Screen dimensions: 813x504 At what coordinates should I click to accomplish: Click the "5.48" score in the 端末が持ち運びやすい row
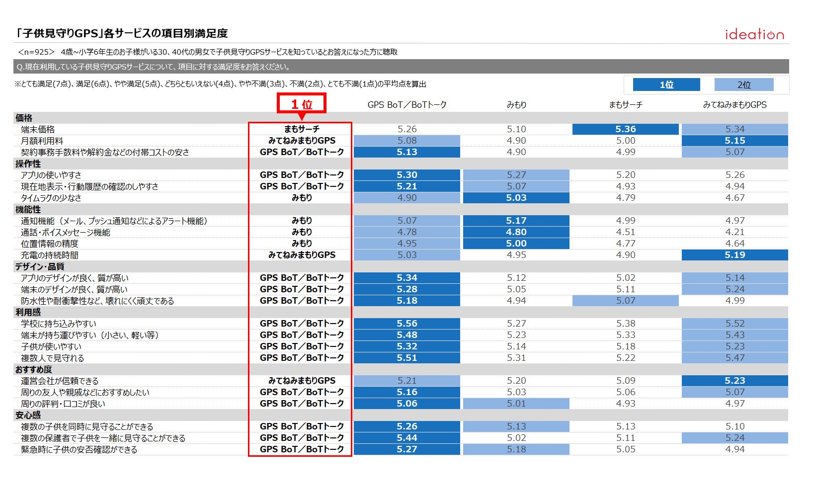(407, 335)
